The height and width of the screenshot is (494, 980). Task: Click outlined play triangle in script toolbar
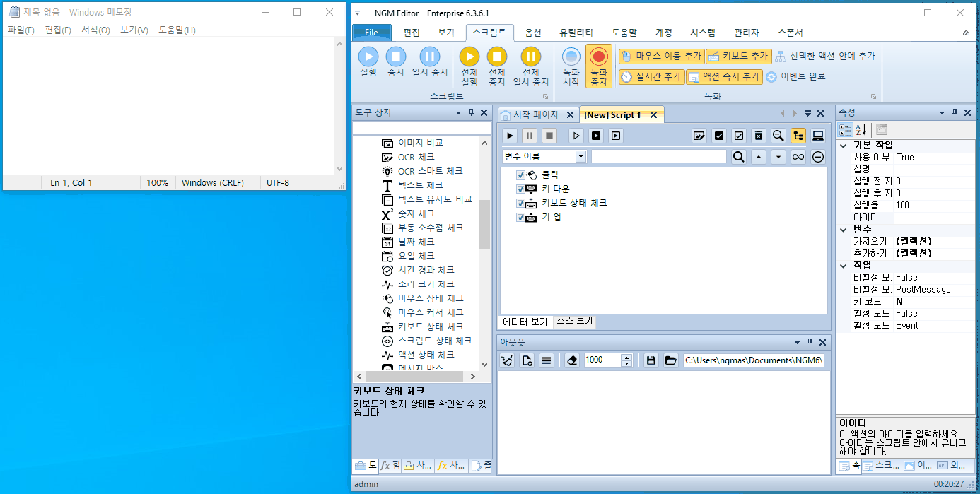[x=577, y=136]
